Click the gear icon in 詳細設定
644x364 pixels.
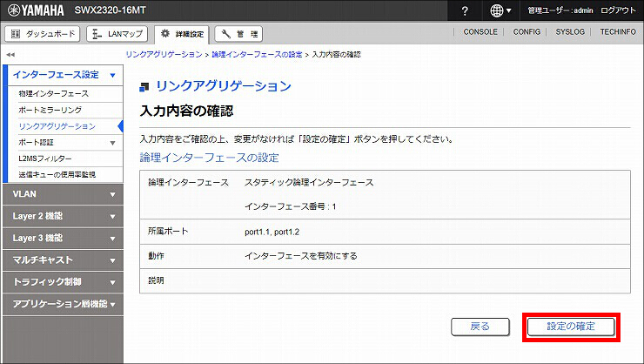pyautogui.click(x=165, y=33)
